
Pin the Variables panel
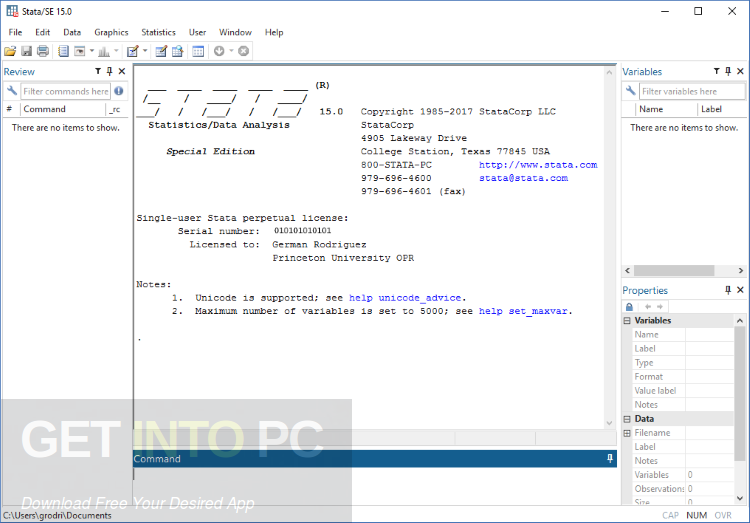coord(728,71)
